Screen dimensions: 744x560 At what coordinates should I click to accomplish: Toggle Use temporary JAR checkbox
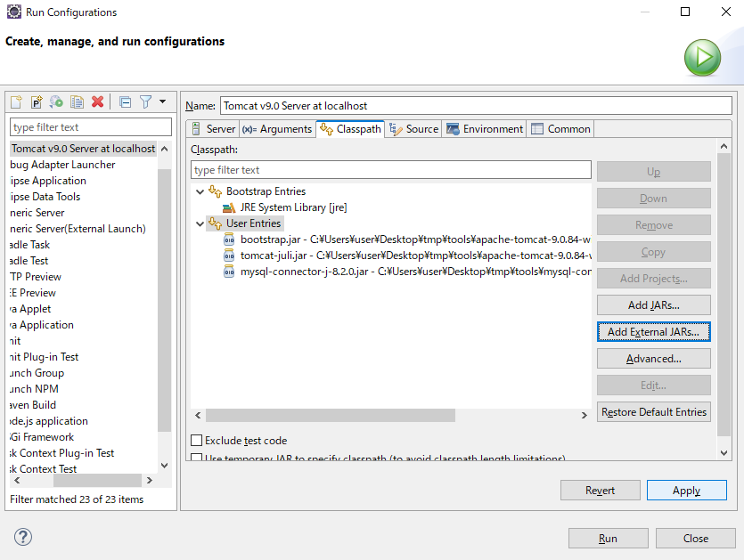[196, 458]
